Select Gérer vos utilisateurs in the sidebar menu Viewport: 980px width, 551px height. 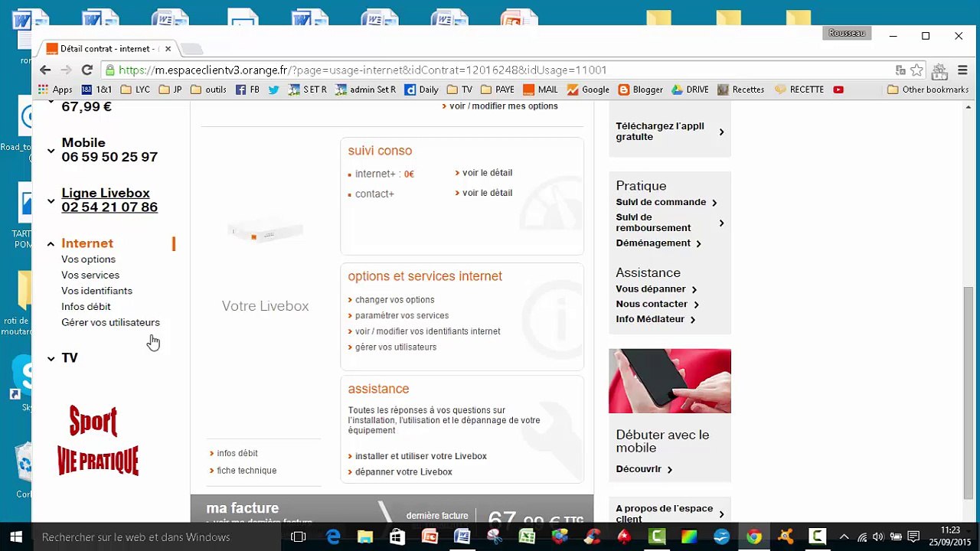point(110,323)
